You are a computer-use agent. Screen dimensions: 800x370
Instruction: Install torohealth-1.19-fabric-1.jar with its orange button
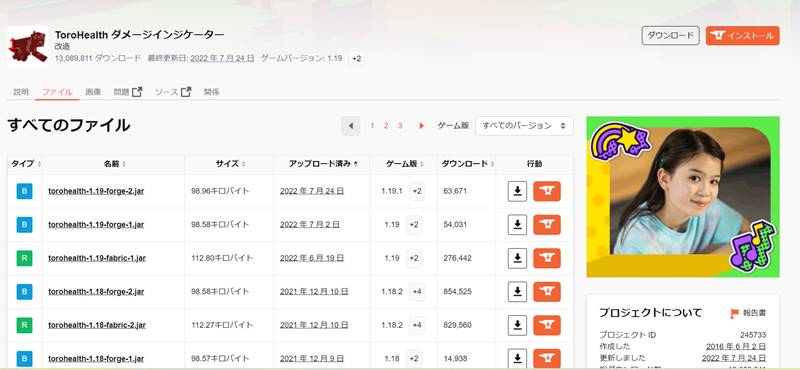click(x=547, y=258)
